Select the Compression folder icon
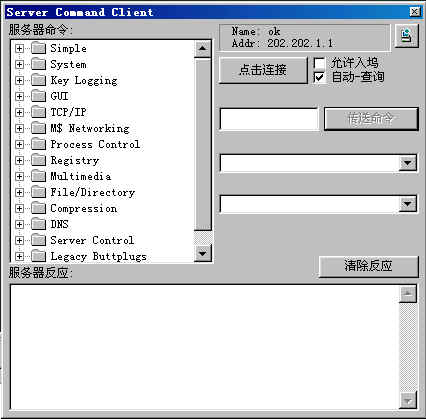The width and height of the screenshot is (426, 419). tap(38, 208)
